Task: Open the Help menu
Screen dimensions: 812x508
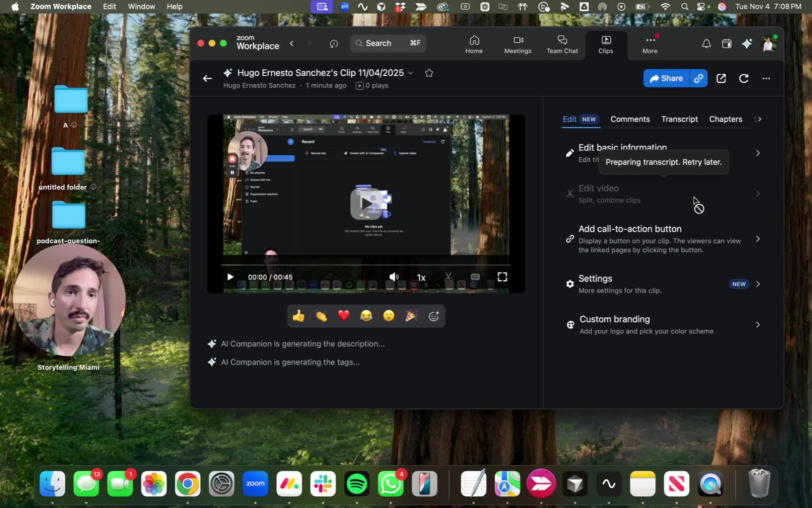Action: click(174, 7)
